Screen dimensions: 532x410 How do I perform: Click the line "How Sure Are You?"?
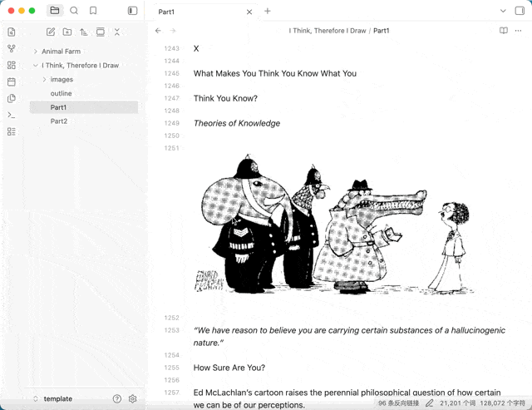point(229,368)
